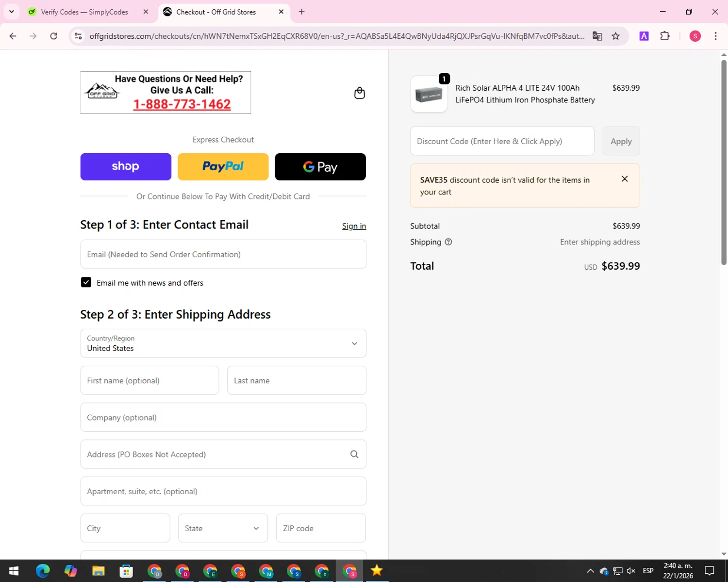Click the browser forward arrow
This screenshot has height=582, width=728.
pos(33,36)
